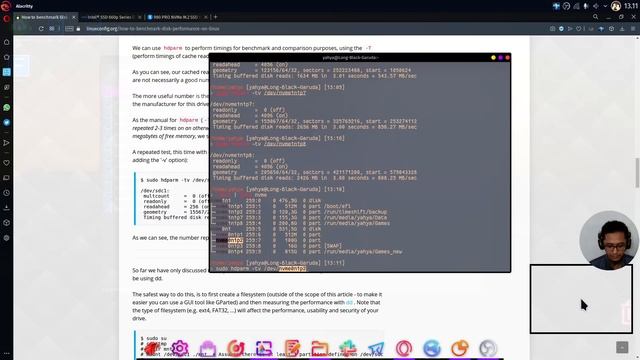Click the yellow terminal window button
Viewport: 640px width, 360px height.
tap(493, 58)
